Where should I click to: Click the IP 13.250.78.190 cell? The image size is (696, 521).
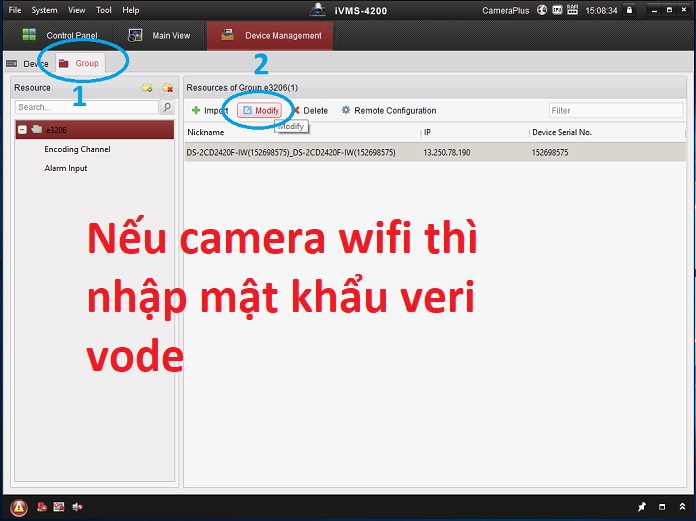447,152
